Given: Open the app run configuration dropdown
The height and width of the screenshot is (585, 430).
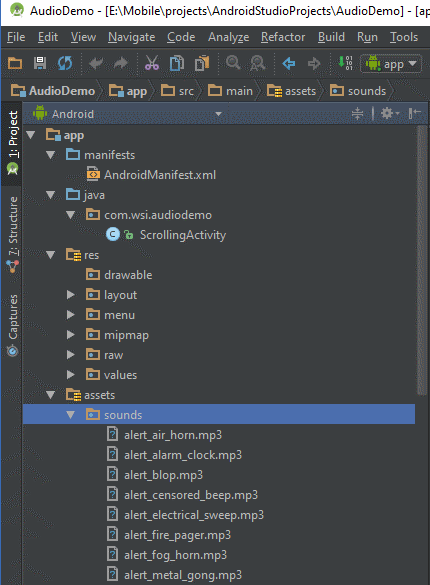Looking at the screenshot, I should click(x=391, y=64).
